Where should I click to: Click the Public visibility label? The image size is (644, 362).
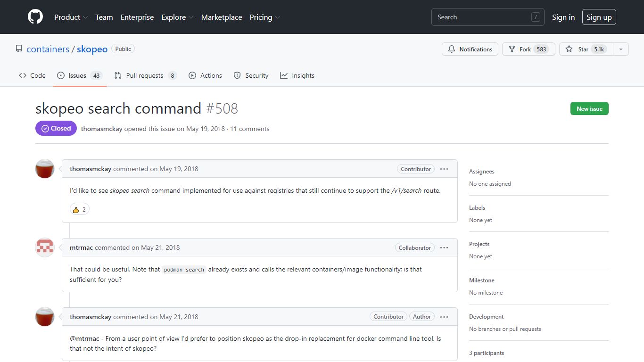(123, 49)
